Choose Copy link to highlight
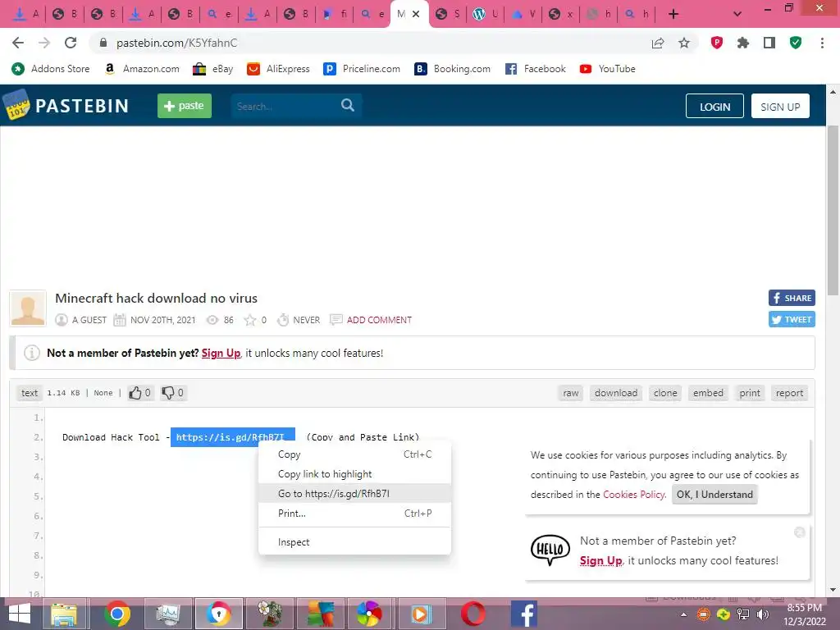Viewport: 840px width, 630px height. [354, 474]
